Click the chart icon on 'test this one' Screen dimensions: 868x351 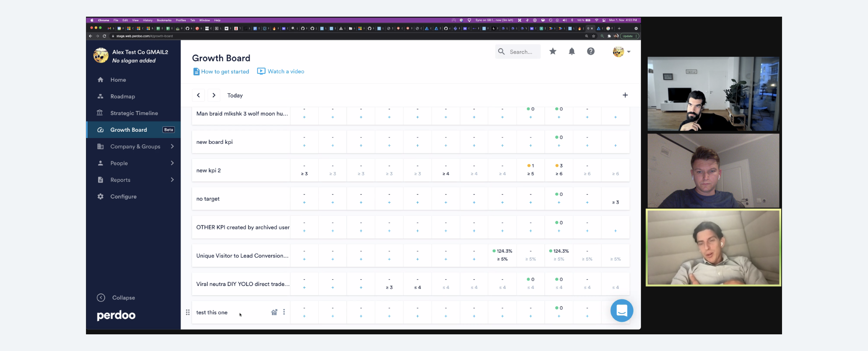point(274,312)
